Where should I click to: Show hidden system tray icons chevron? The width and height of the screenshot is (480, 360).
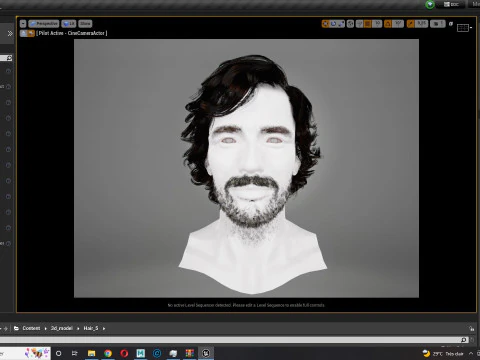point(471,354)
